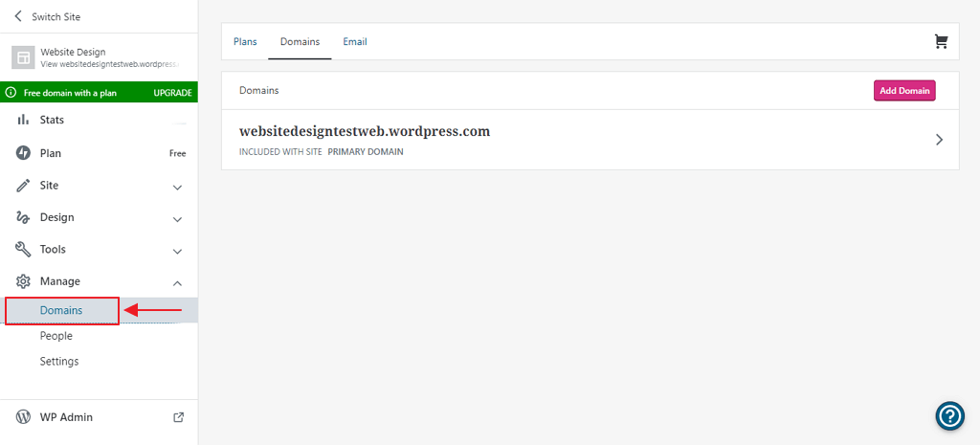Expand the Tools menu chevron
980x445 pixels.
(x=177, y=252)
